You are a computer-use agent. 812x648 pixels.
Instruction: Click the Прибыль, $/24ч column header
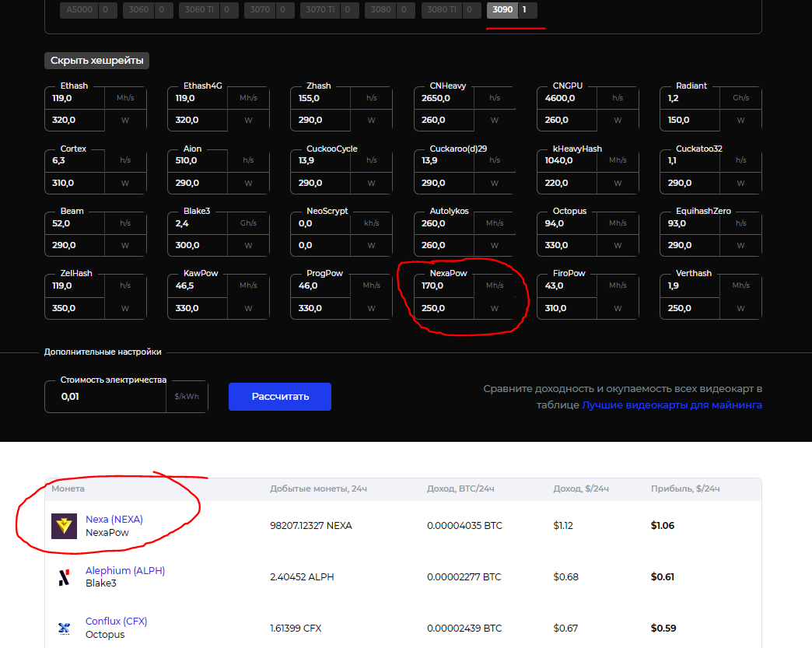pos(685,489)
